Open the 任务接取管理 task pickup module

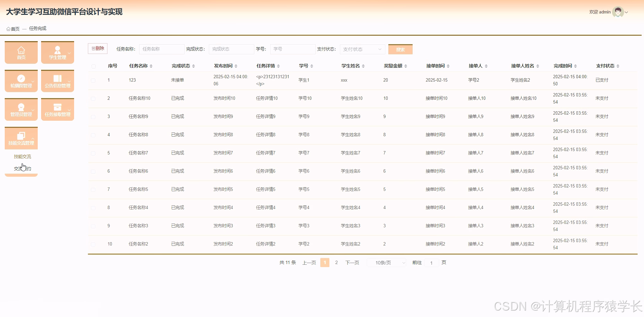point(57,109)
